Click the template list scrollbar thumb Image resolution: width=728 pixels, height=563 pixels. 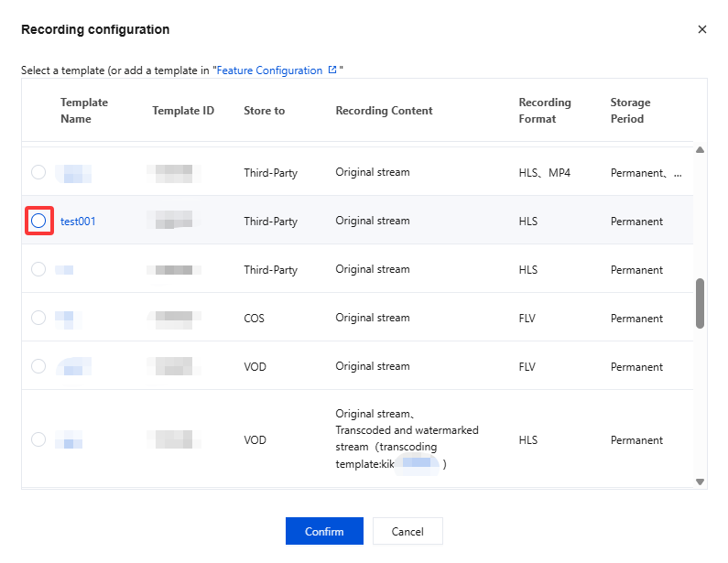(701, 303)
